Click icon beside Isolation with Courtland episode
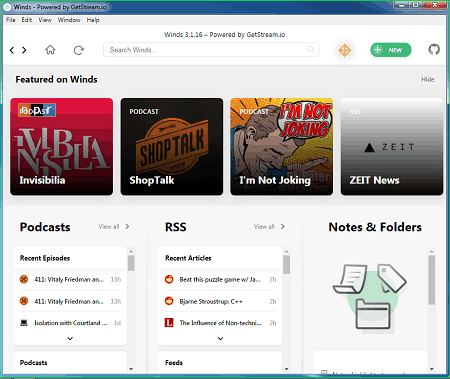This screenshot has width=450, height=379. (x=24, y=323)
